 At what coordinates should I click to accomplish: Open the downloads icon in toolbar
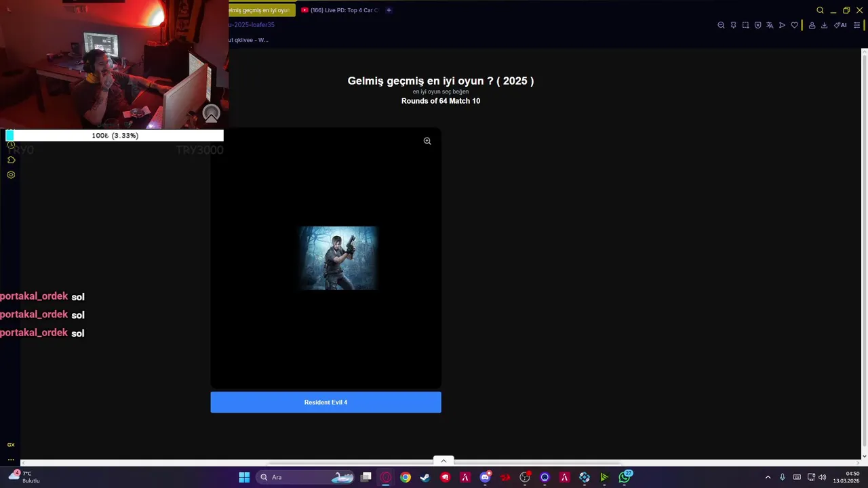pos(824,25)
